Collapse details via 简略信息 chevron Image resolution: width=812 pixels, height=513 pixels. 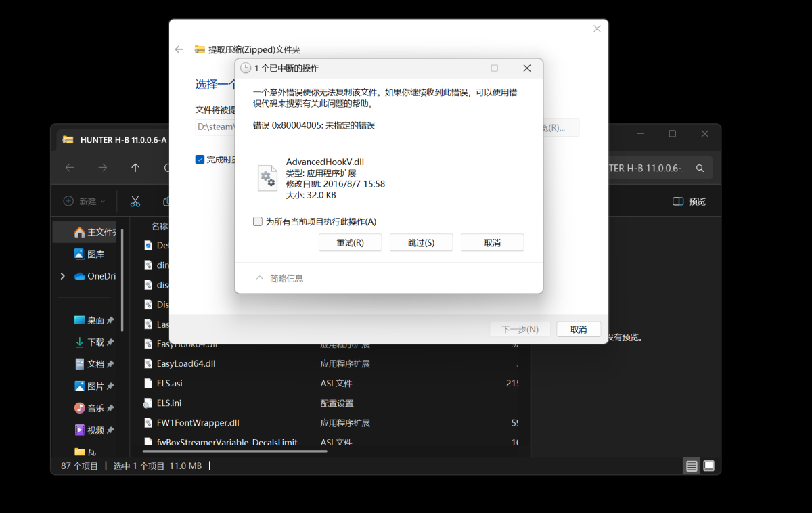click(x=259, y=278)
